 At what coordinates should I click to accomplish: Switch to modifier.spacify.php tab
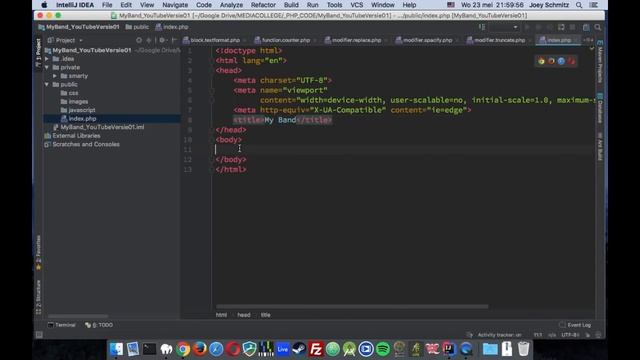pyautogui.click(x=427, y=40)
